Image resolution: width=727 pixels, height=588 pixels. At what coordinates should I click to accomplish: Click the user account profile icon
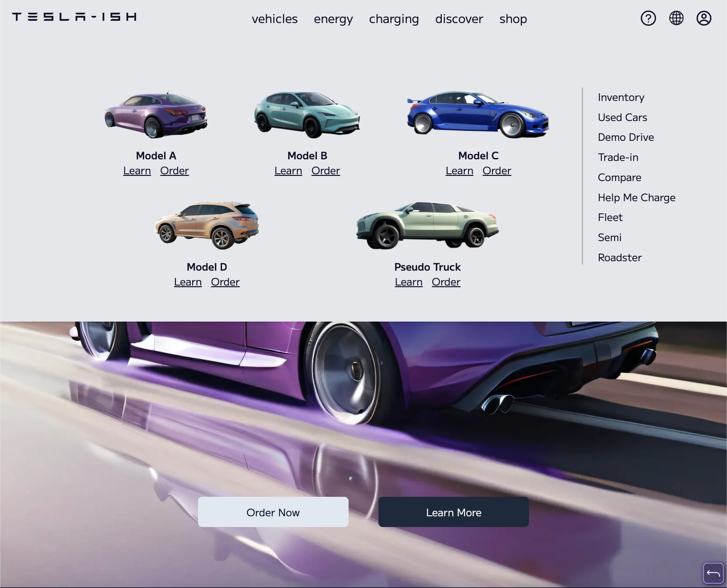pos(704,18)
